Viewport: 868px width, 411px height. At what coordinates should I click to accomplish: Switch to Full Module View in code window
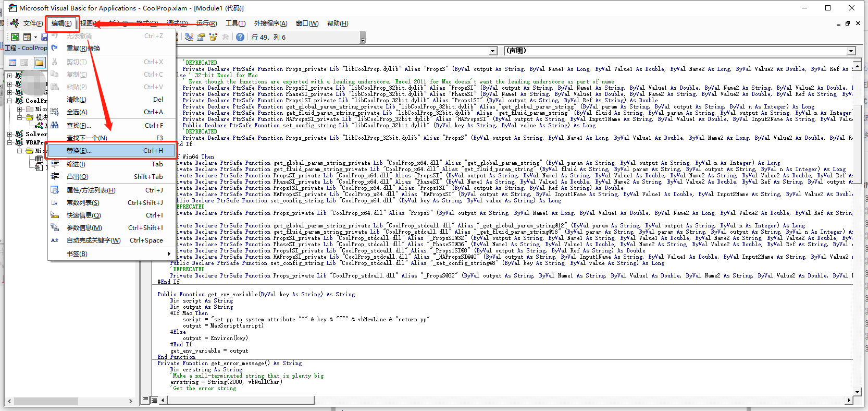coord(154,400)
